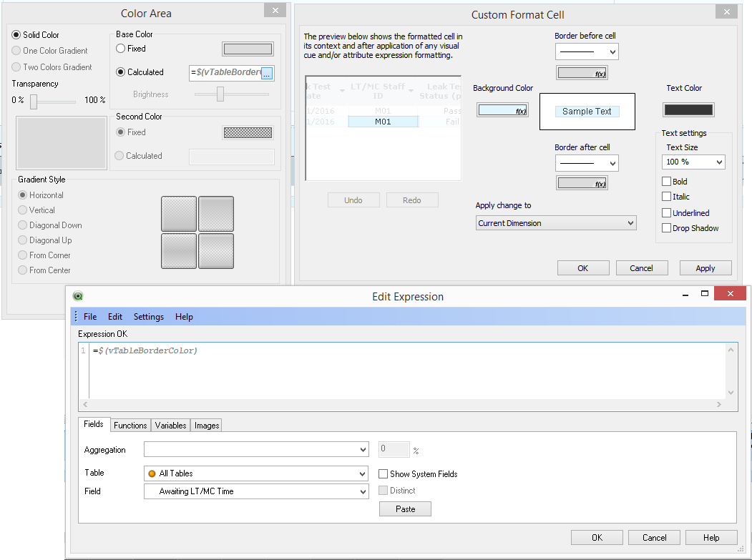Viewport: 752px width, 560px height.
Task: Maximize the Edit Expression window
Action: 705,294
